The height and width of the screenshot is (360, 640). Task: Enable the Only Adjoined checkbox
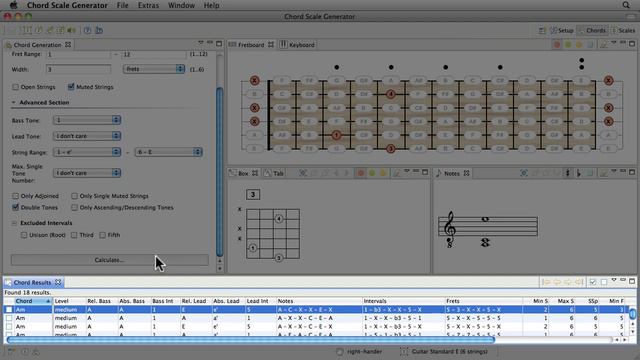pyautogui.click(x=16, y=196)
